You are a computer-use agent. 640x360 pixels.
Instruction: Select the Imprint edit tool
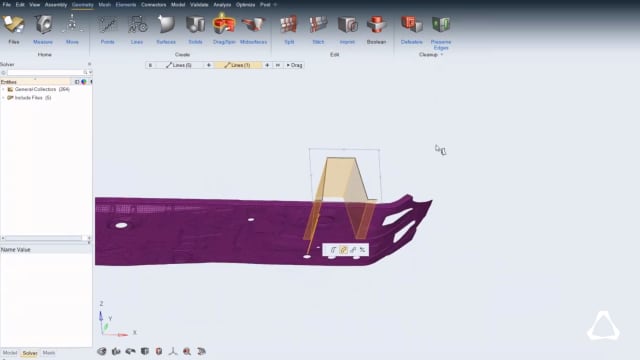[347, 29]
